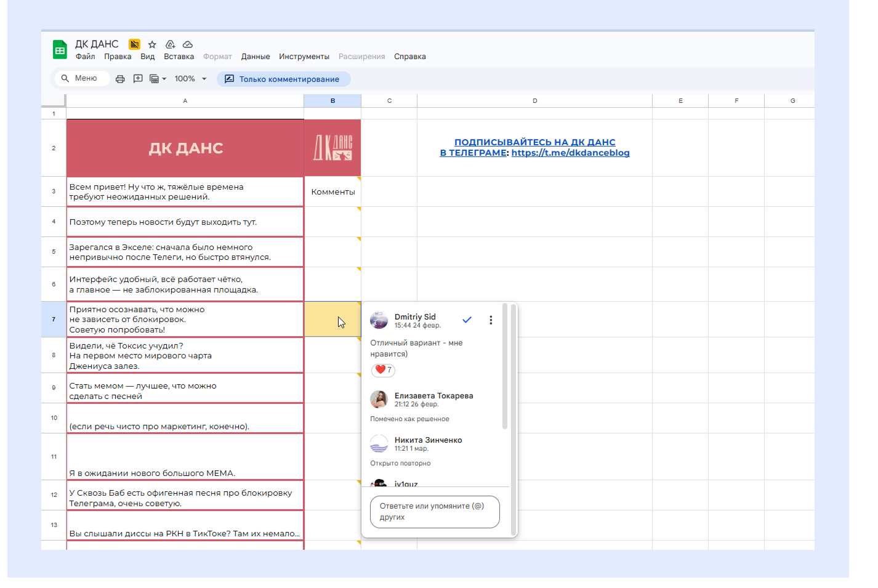The image size is (878, 588).
Task: Click the comment text Отличный вариант - мне нравится)
Action: click(x=416, y=348)
